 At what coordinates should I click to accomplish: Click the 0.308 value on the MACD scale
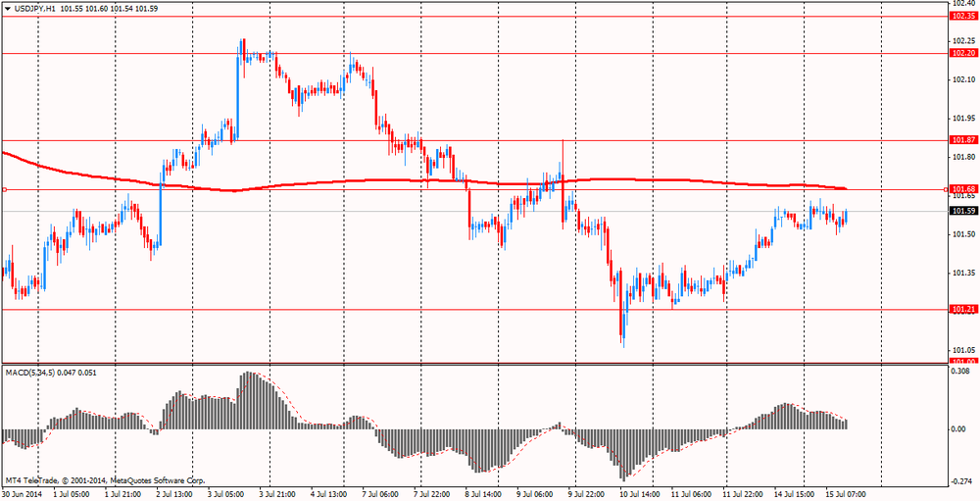[x=962, y=372]
